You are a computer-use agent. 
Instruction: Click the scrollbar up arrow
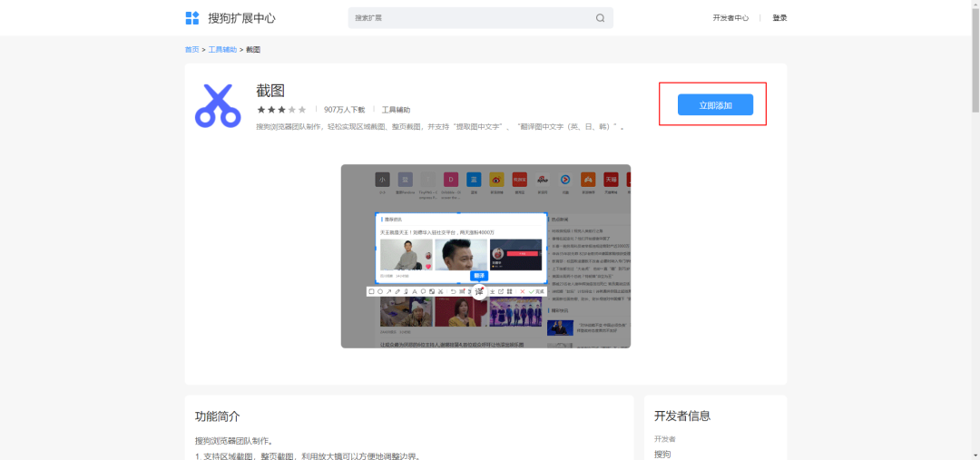pos(975,5)
